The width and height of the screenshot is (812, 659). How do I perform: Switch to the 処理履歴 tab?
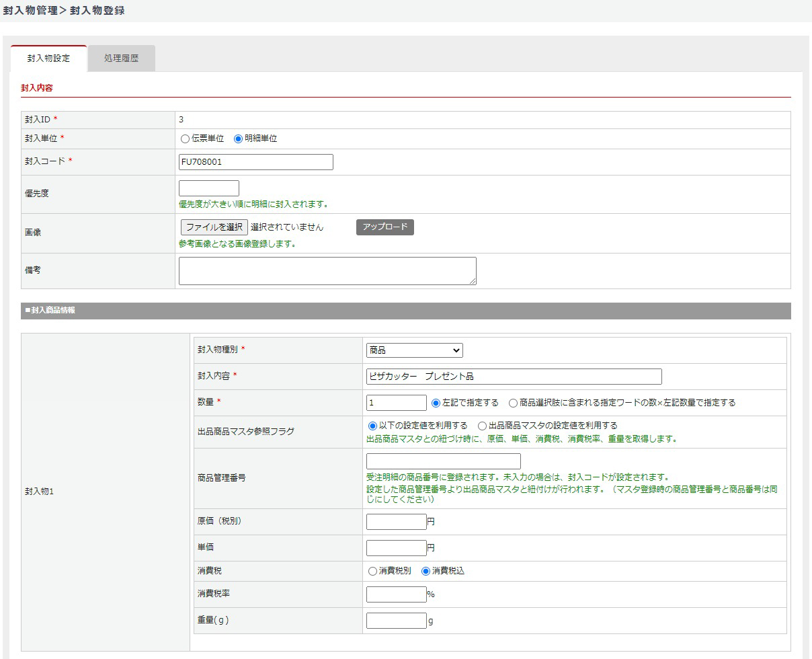pyautogui.click(x=121, y=59)
